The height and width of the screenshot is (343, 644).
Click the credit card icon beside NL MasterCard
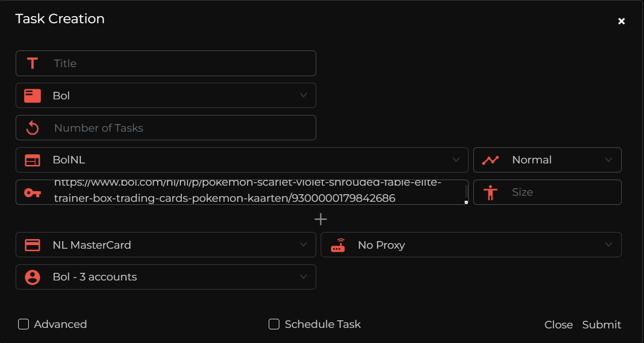32,245
